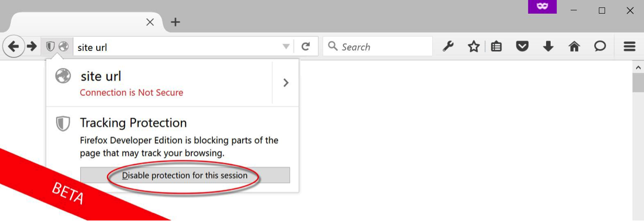Click the forward navigation arrow
The image size is (644, 221).
point(31,46)
